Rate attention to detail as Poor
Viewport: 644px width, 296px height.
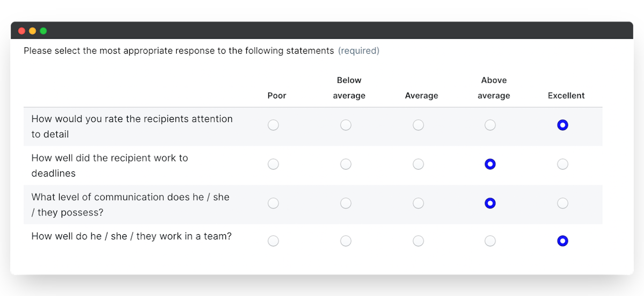273,125
